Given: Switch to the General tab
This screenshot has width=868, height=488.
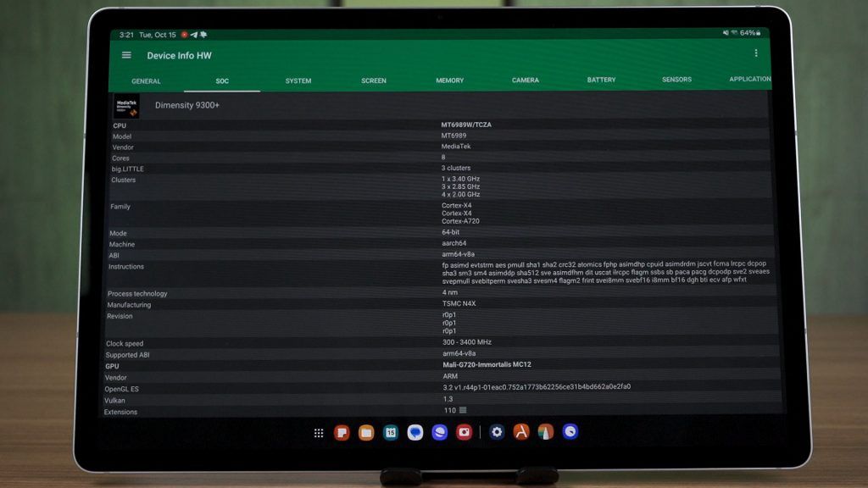Looking at the screenshot, I should click(x=146, y=81).
